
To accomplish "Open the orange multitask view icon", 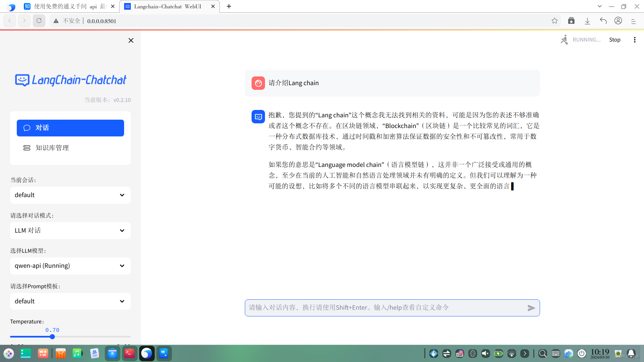I will point(43,354).
